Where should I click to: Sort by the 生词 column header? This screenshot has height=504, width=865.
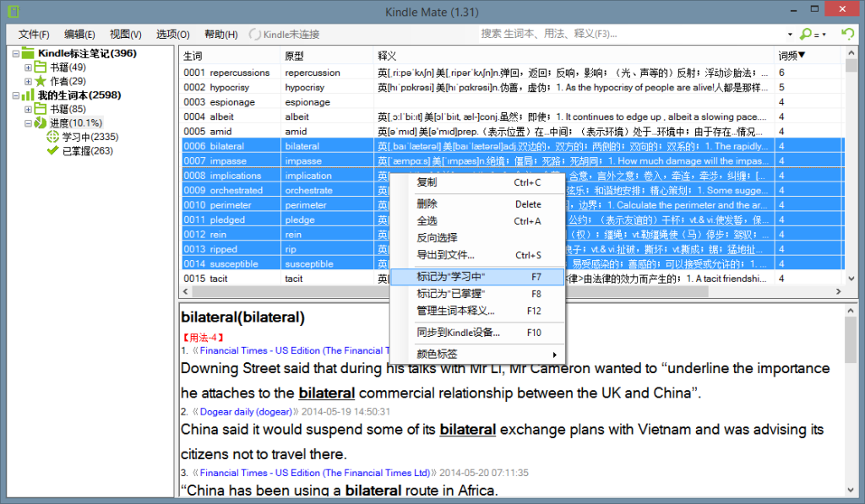tap(230, 56)
